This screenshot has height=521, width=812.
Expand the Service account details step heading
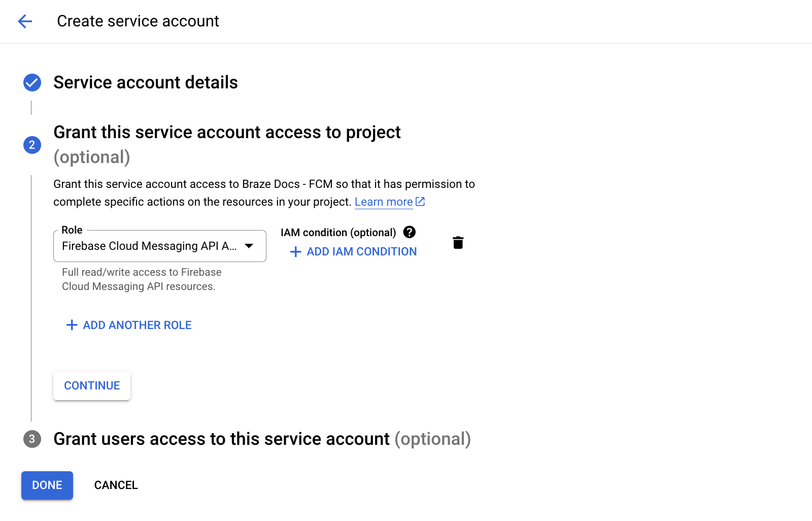(x=146, y=82)
